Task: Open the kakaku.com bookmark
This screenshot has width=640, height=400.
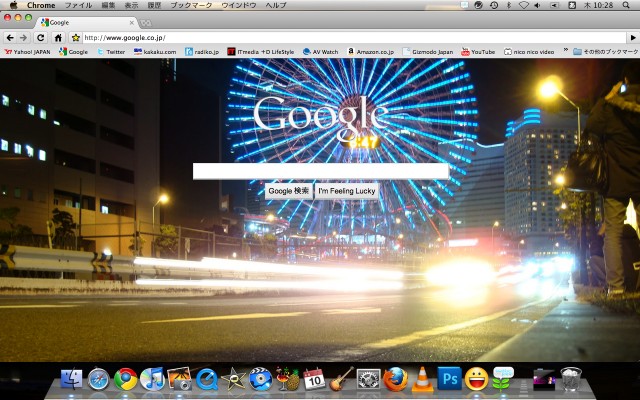Action: (x=155, y=52)
